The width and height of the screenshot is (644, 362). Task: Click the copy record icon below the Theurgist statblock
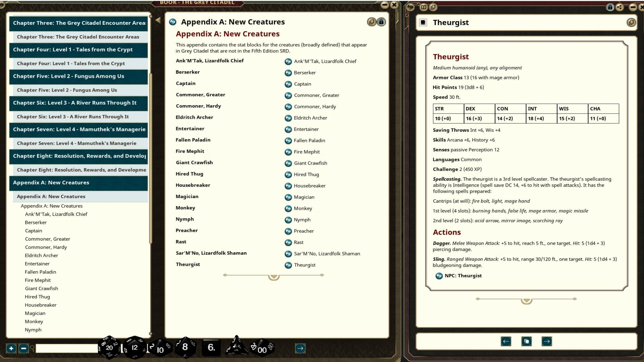pos(526,341)
